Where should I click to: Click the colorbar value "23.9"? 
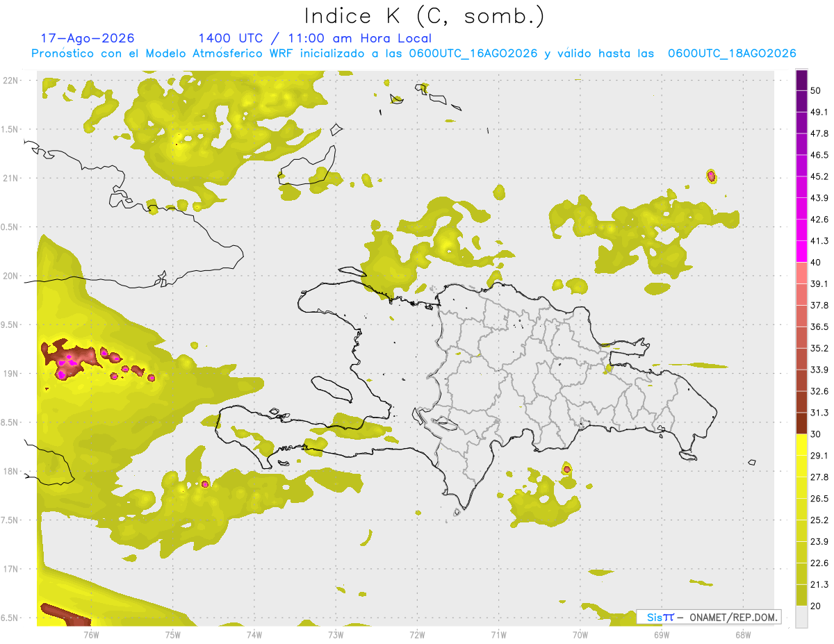point(819,541)
